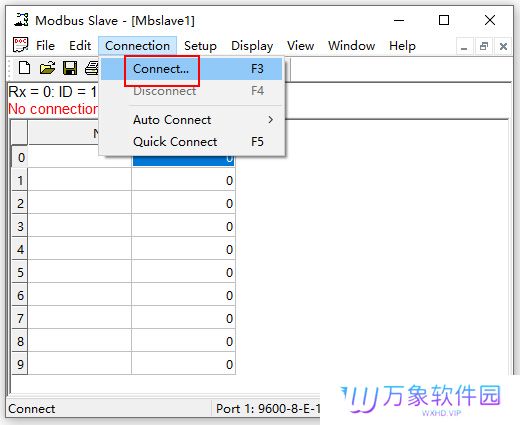Click the value cell in row 8
Screen dimensions: 520x425
(x=183, y=341)
